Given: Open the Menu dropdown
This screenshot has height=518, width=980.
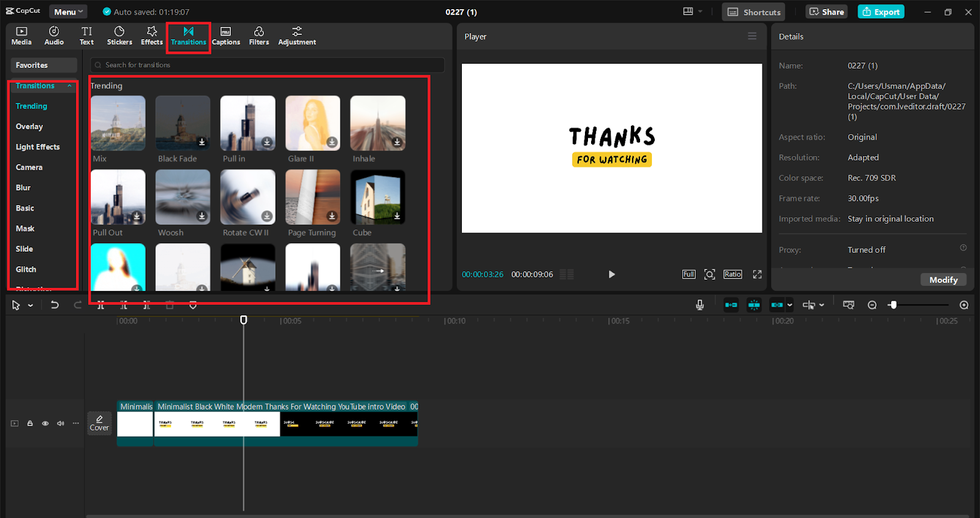Looking at the screenshot, I should [68, 12].
